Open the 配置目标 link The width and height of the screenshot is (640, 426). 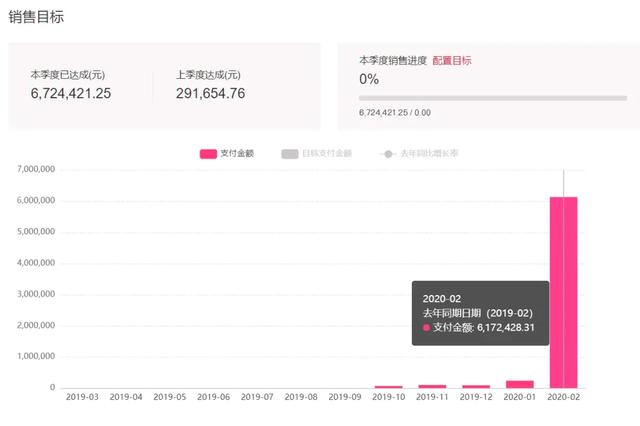(x=452, y=61)
